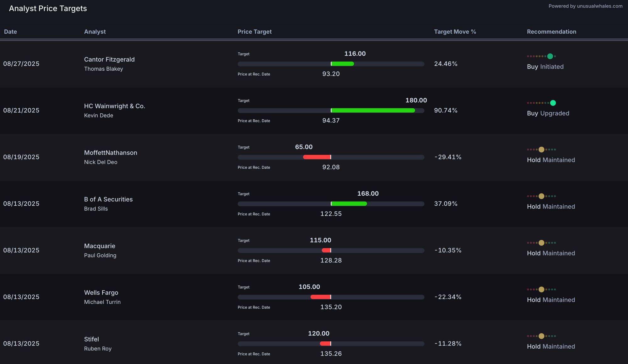Click the -22.34% target move value
The image size is (628, 364).
[448, 297]
